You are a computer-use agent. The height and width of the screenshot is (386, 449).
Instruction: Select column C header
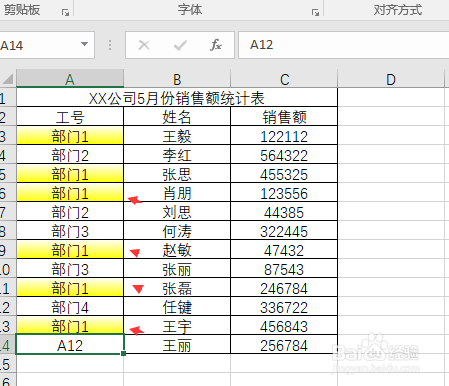[284, 79]
